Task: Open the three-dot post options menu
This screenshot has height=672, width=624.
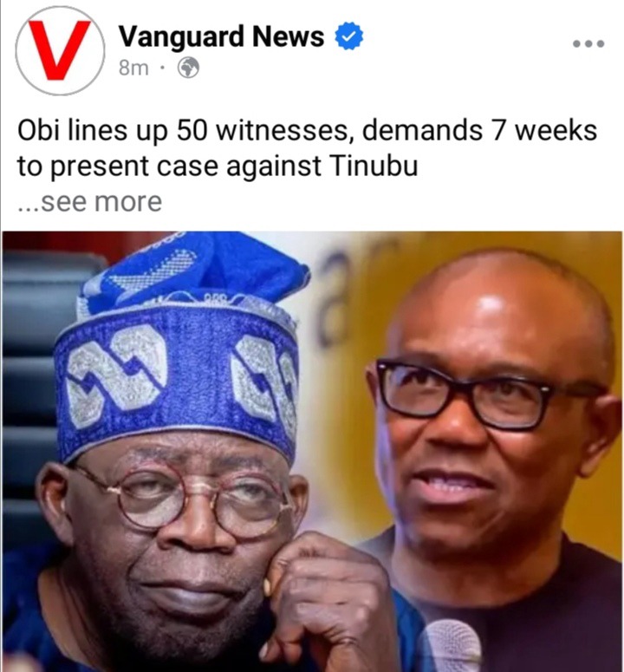Action: point(588,43)
